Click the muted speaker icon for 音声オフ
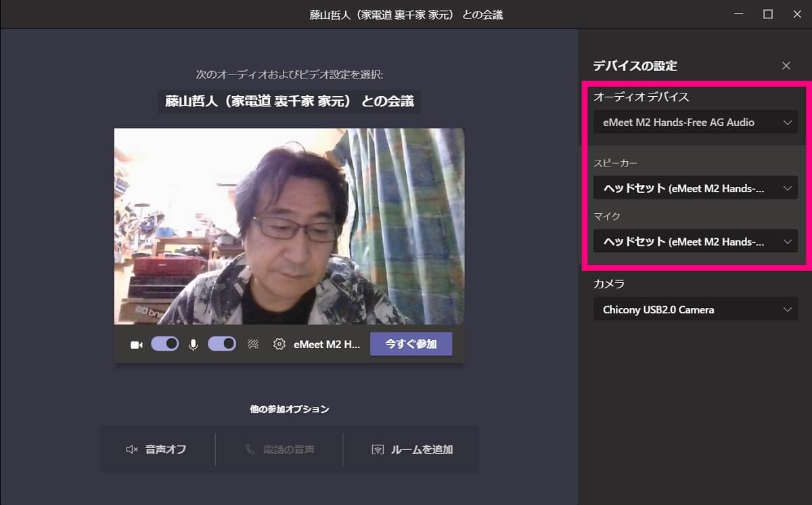The width and height of the screenshot is (812, 505). (132, 449)
